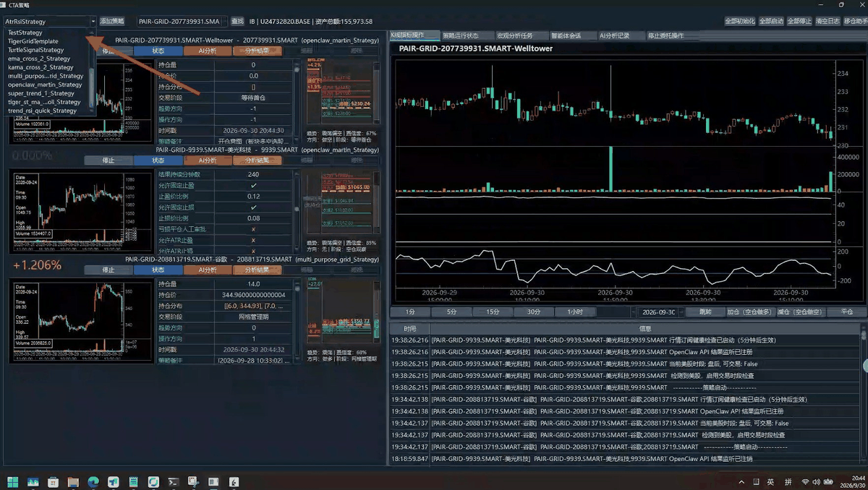Open AI分析 for the 谷歌 strategy
The width and height of the screenshot is (868, 490).
tap(207, 270)
